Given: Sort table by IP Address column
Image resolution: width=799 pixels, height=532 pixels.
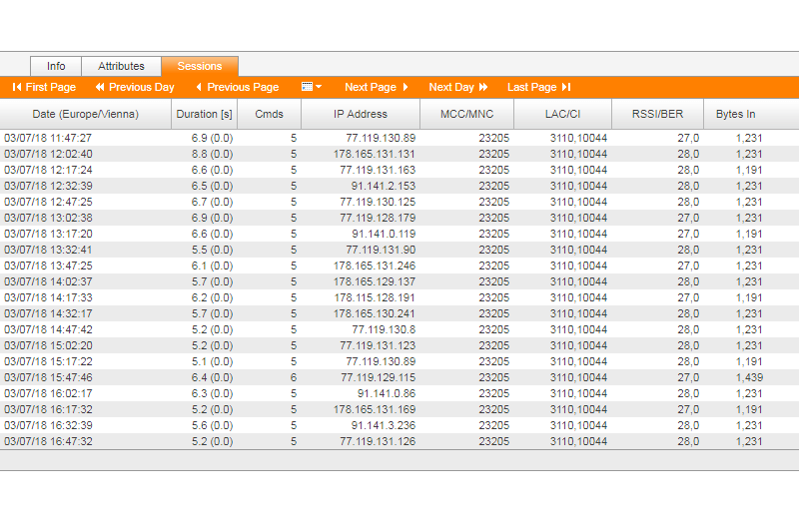Looking at the screenshot, I should (361, 115).
